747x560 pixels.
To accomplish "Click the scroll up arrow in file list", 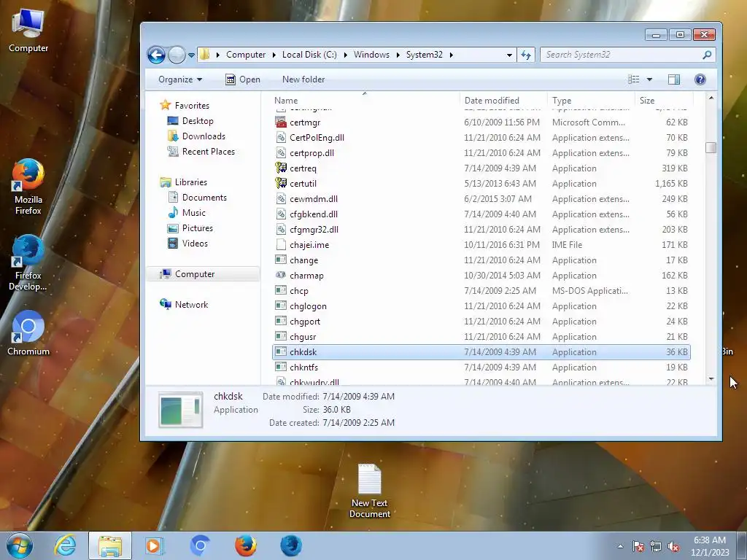I will [x=711, y=98].
